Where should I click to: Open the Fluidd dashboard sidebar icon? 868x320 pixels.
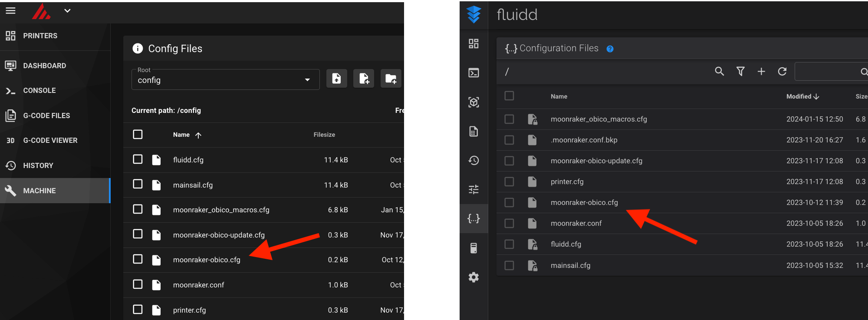[473, 43]
